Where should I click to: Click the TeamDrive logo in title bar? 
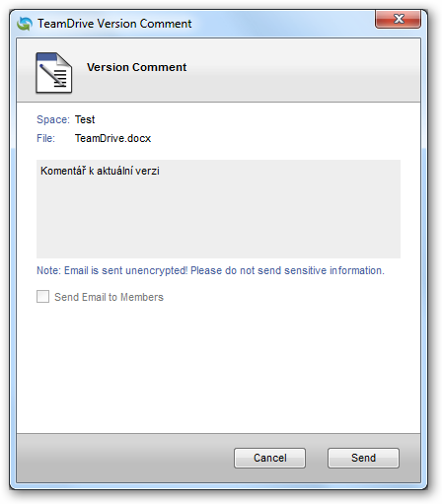coord(25,24)
